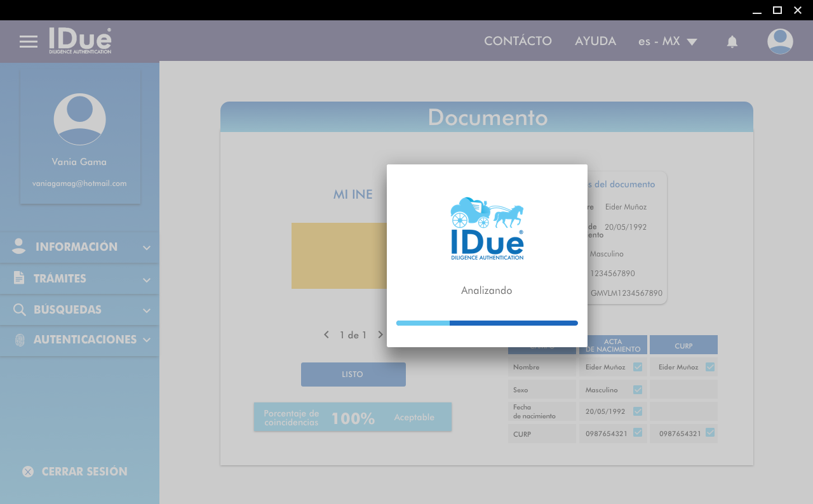Open the CONTÁCTO menu item
Viewport: 813px width, 504px height.
pos(518,41)
